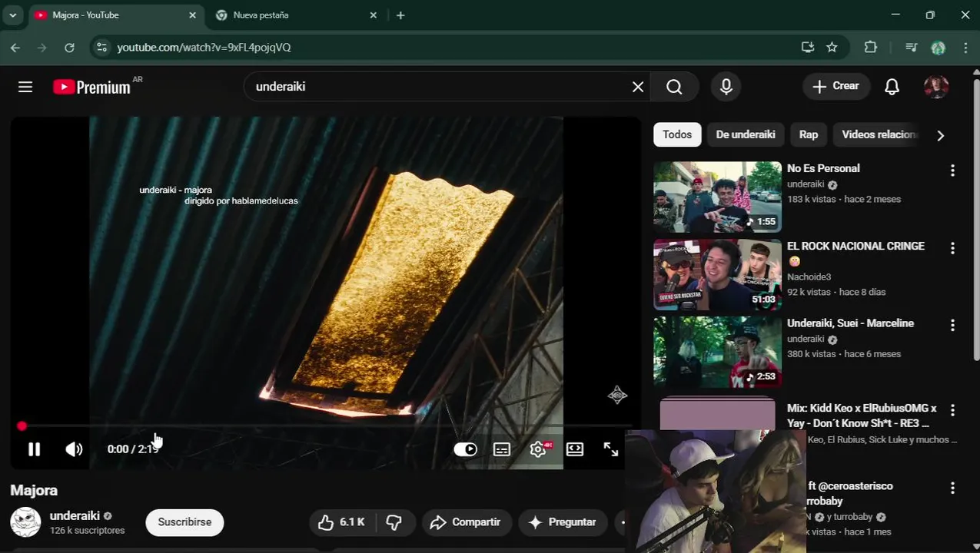Install app icon in address bar
Screen dimensions: 980x553
[x=807, y=48]
